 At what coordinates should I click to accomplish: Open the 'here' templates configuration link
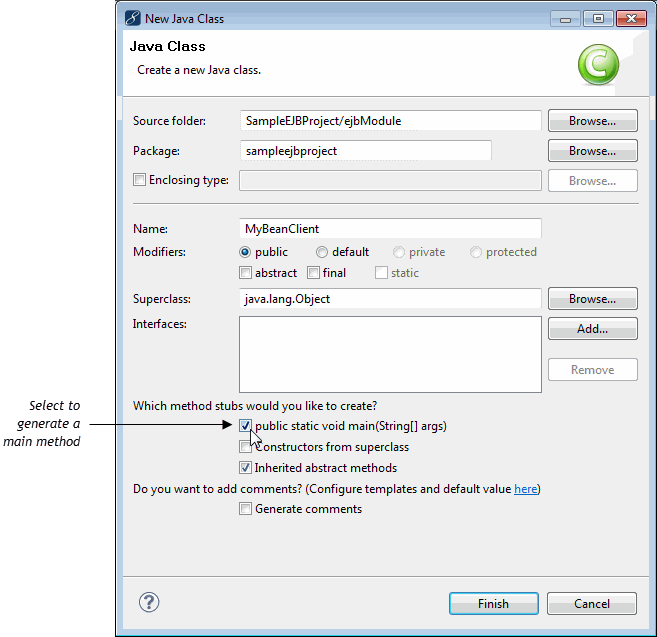click(x=525, y=489)
